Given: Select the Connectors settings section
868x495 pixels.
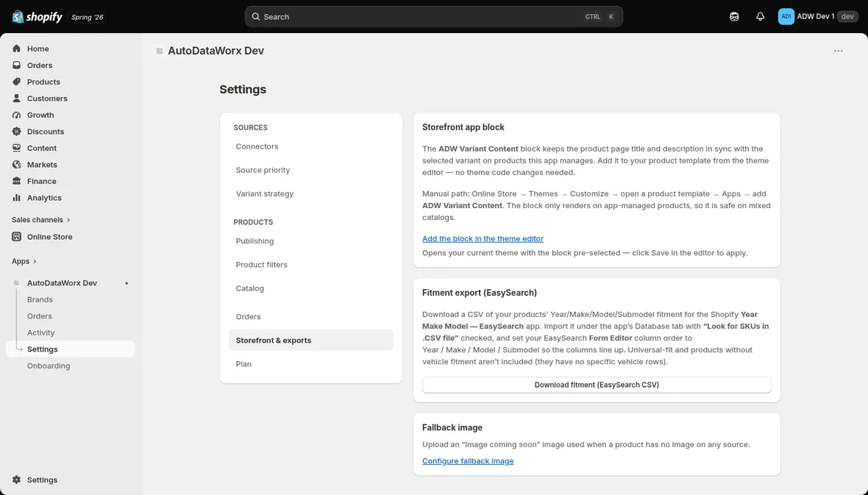Looking at the screenshot, I should click(311, 146).
